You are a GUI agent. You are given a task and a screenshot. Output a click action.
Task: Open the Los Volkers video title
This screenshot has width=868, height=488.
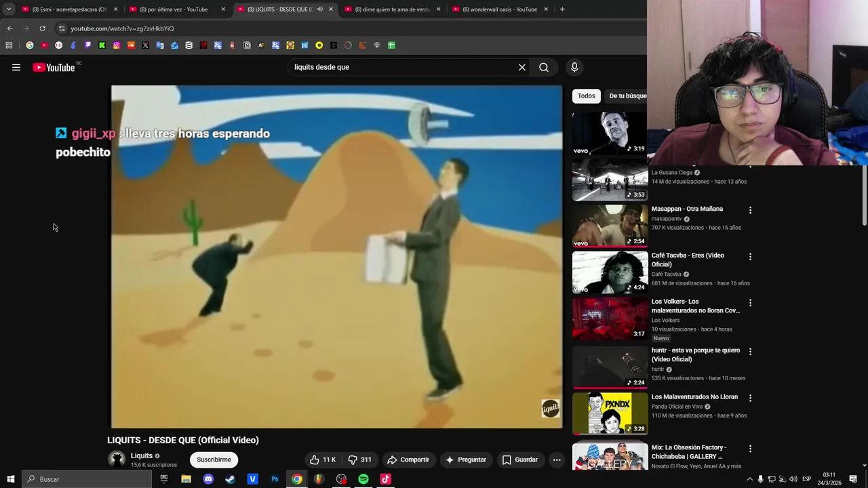[x=696, y=306]
